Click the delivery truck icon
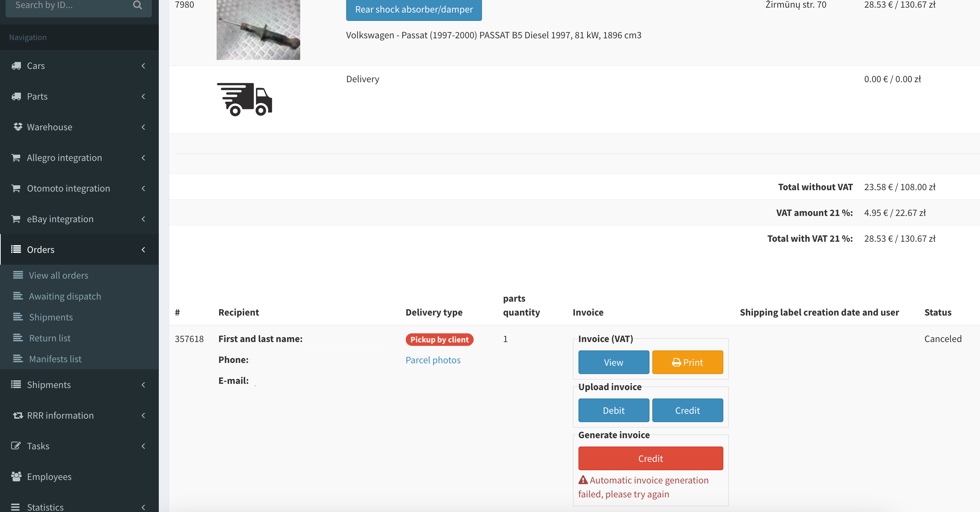The height and width of the screenshot is (512, 980). click(x=244, y=99)
